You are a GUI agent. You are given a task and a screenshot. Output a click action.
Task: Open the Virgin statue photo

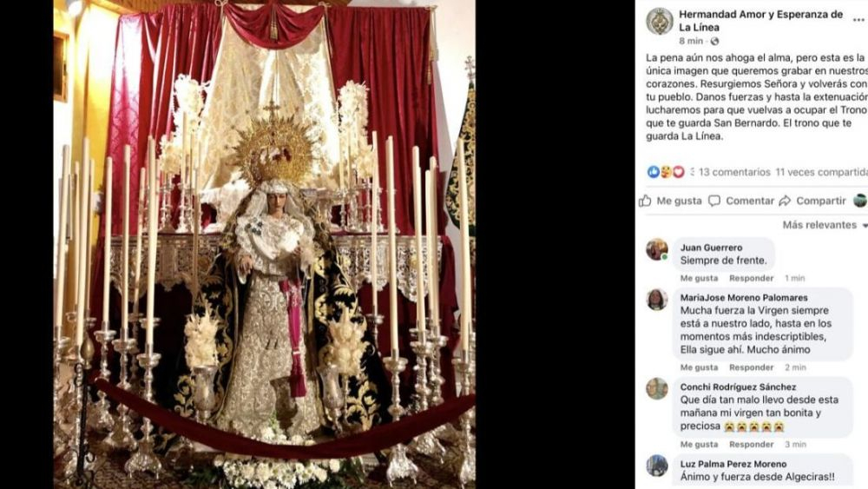(265, 244)
